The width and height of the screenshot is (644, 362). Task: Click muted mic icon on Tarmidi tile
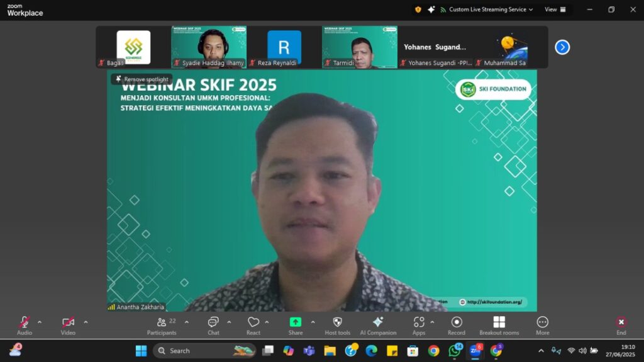click(x=328, y=63)
